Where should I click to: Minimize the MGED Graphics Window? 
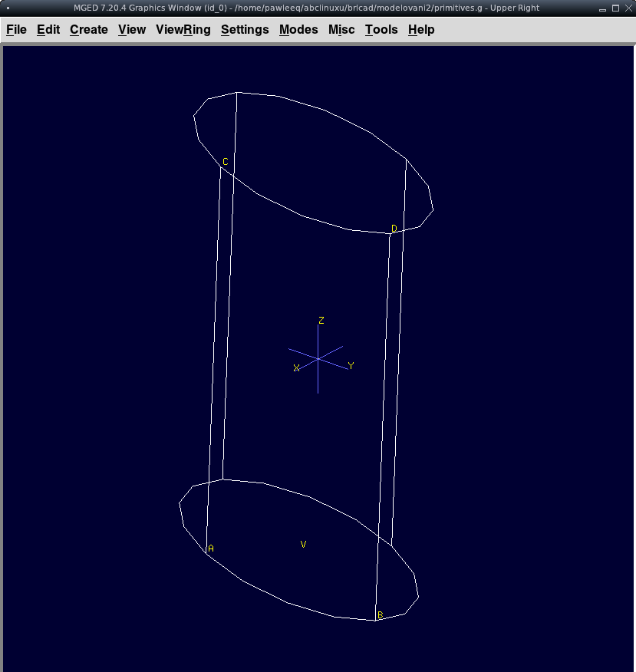[604, 8]
